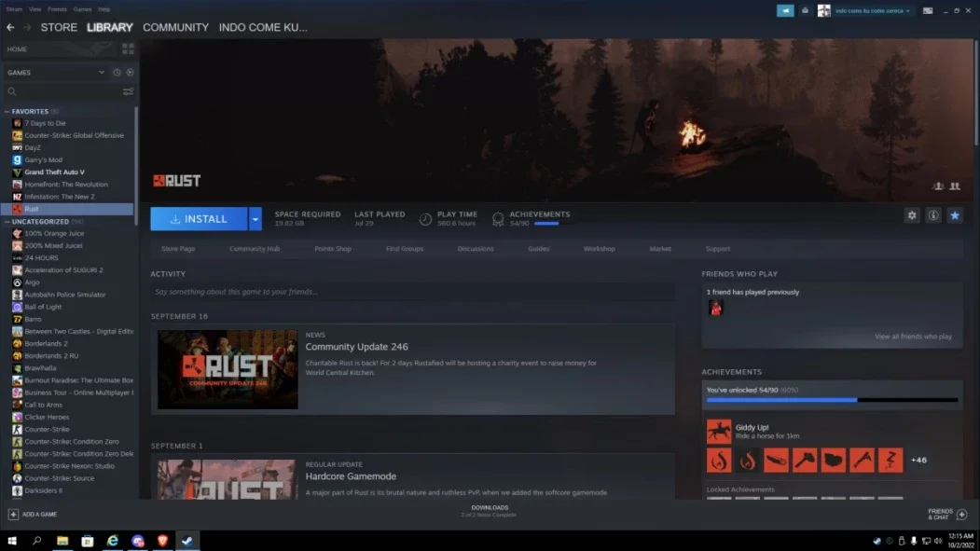Open notifications icon in title bar
Viewport: 980px width, 551px height.
click(x=805, y=10)
